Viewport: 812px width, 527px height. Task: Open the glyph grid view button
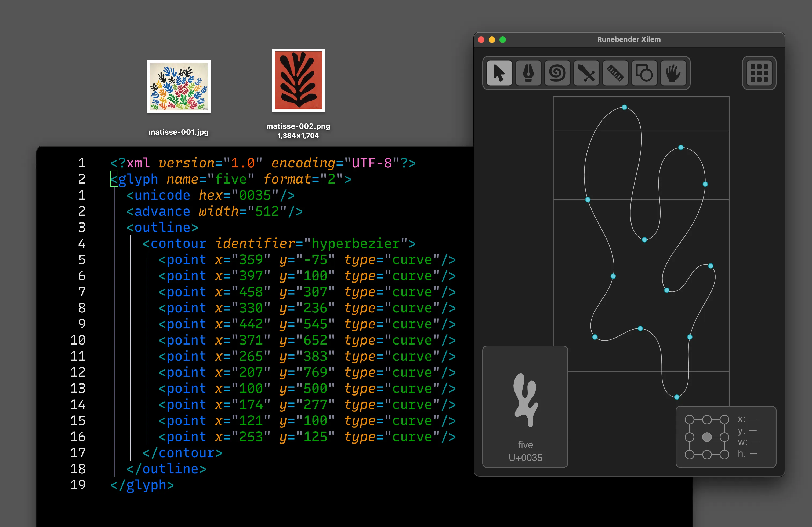(x=759, y=73)
